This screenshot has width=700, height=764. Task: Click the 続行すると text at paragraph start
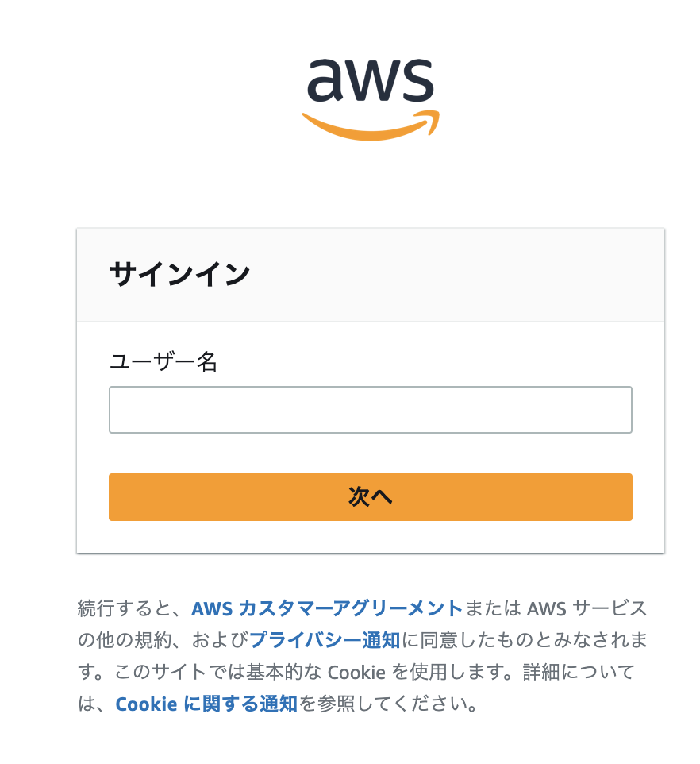point(125,608)
